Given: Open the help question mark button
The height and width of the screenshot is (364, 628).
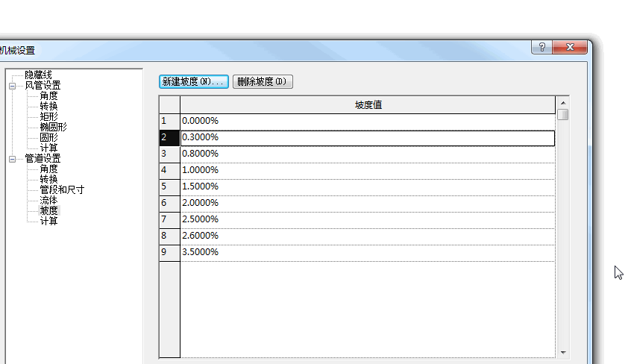Looking at the screenshot, I should (542, 47).
